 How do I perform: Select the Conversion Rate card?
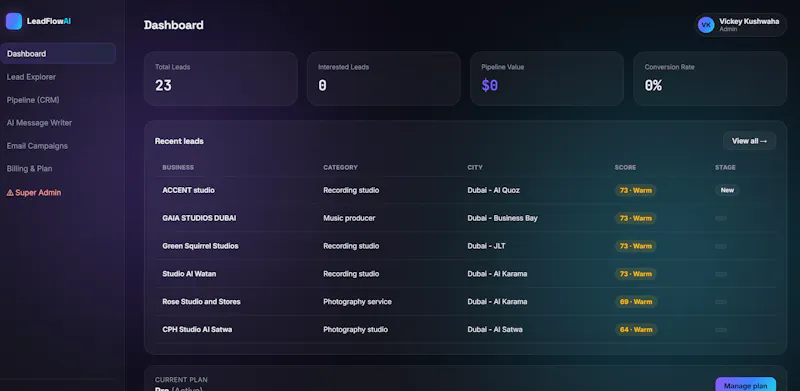click(710, 79)
